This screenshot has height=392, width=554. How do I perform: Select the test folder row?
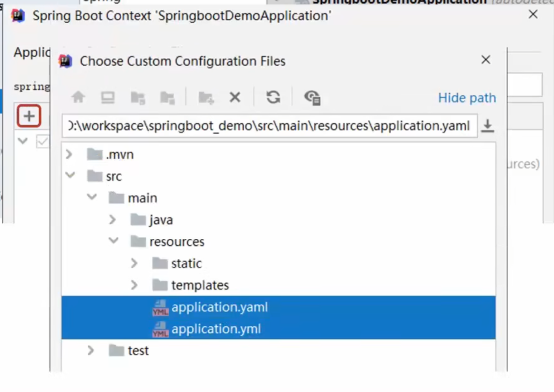[278, 350]
